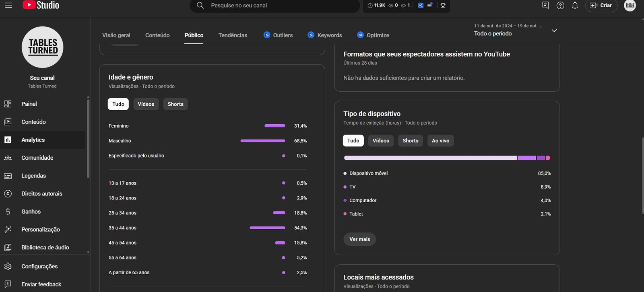Click the TV legend entry

349,187
